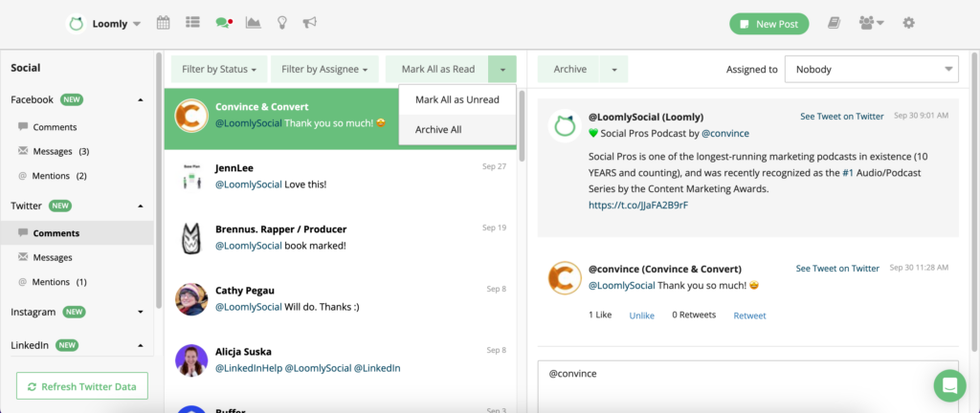The image size is (980, 413).
Task: Click Alicja Suska's profile picture
Action: pyautogui.click(x=191, y=360)
